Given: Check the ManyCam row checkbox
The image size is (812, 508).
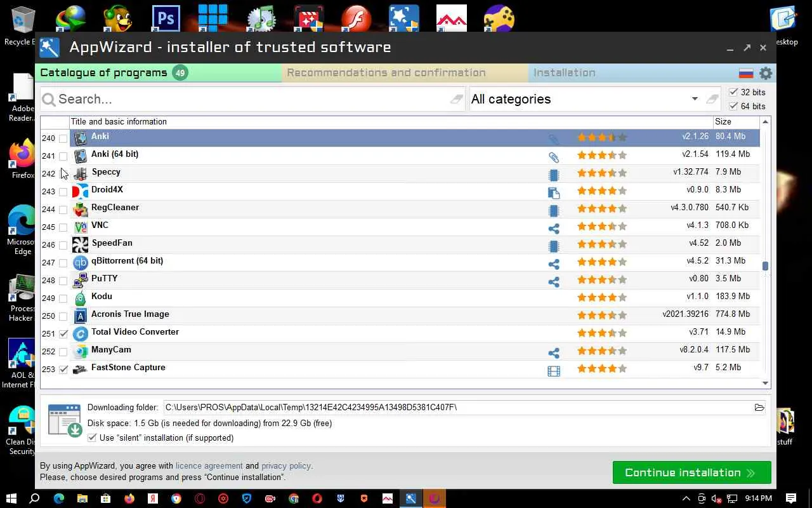Looking at the screenshot, I should click(63, 352).
